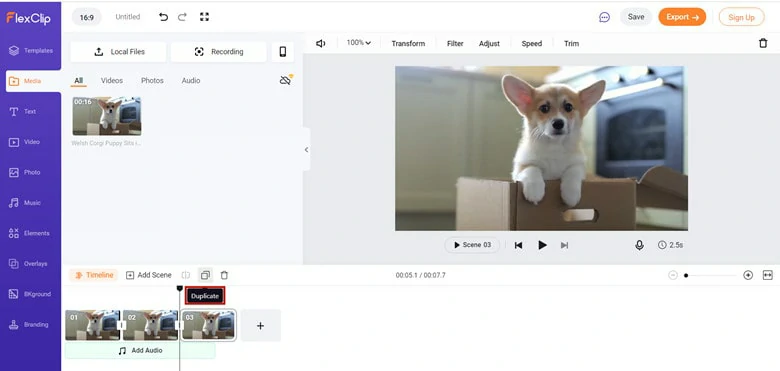Viewport: 780px width, 371px height.
Task: Open the feedback chat icon
Action: [x=604, y=17]
